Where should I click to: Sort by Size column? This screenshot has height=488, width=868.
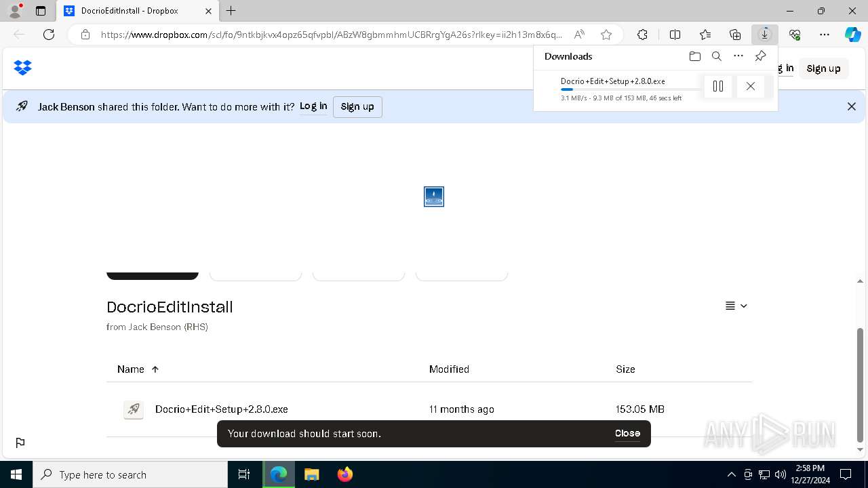tap(625, 369)
